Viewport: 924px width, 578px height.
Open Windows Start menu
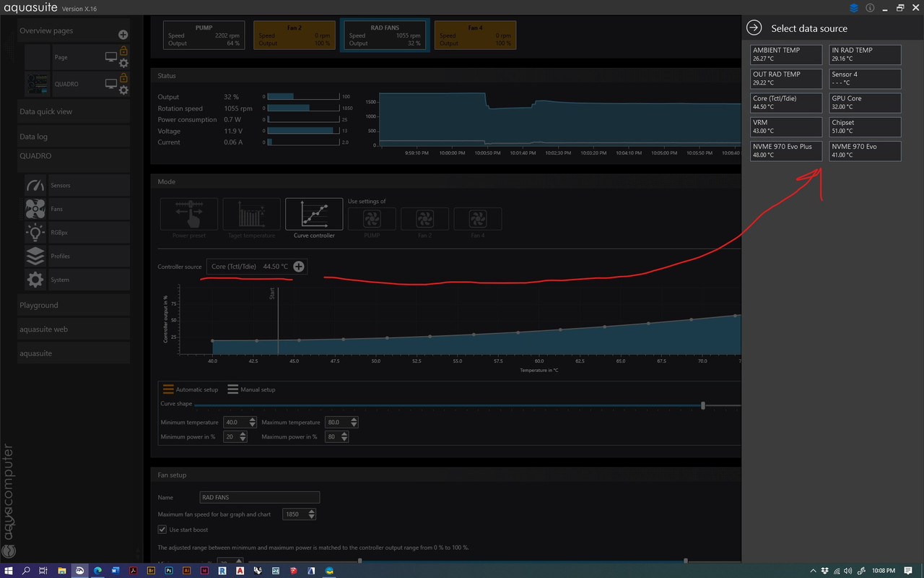pyautogui.click(x=8, y=570)
